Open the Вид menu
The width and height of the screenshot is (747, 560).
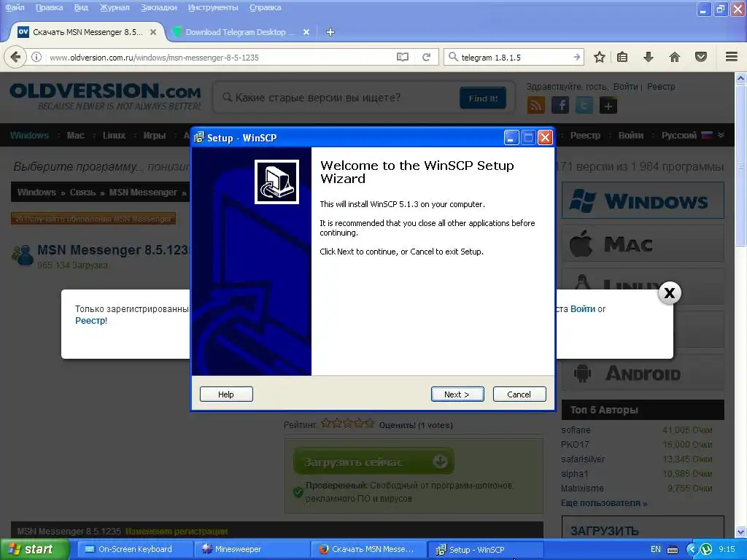81,7
